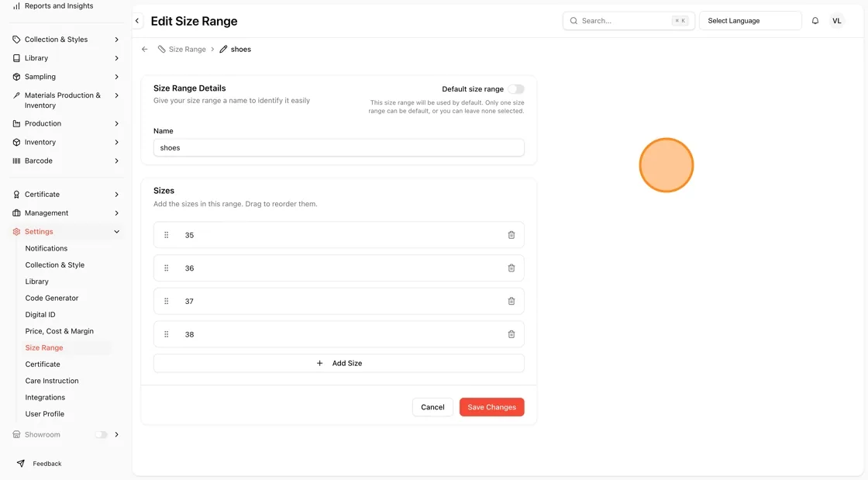The width and height of the screenshot is (868, 480).
Task: Click the Management briefcase icon
Action: [x=16, y=213]
